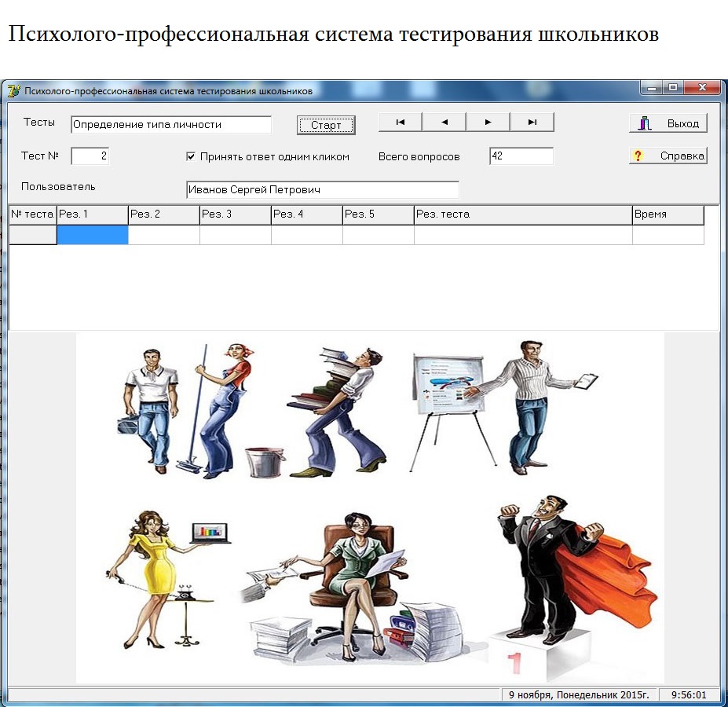Click the empty cell under Рез. теста
Viewport: 728px width, 707px height.
pos(523,235)
